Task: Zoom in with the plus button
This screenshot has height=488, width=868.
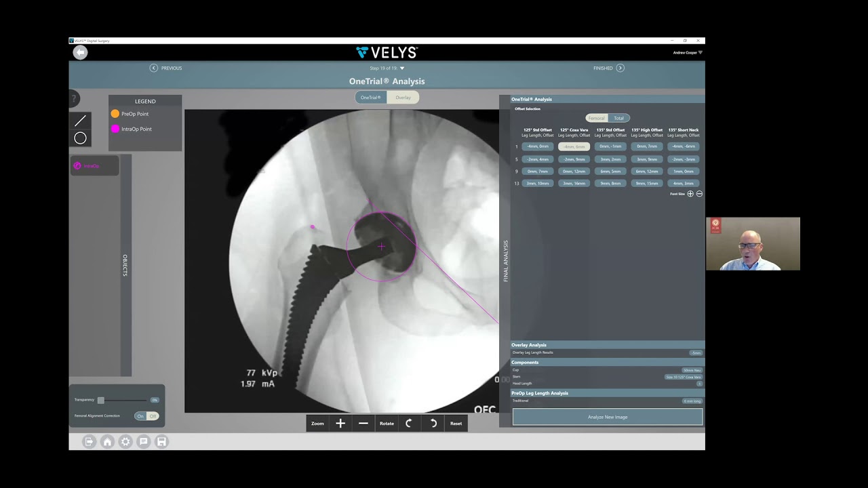Action: (x=340, y=423)
